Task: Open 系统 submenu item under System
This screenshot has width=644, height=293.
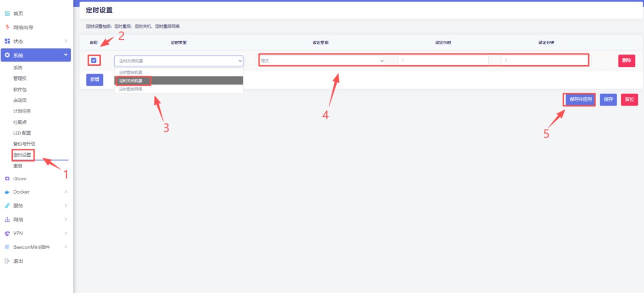Action: coord(18,68)
